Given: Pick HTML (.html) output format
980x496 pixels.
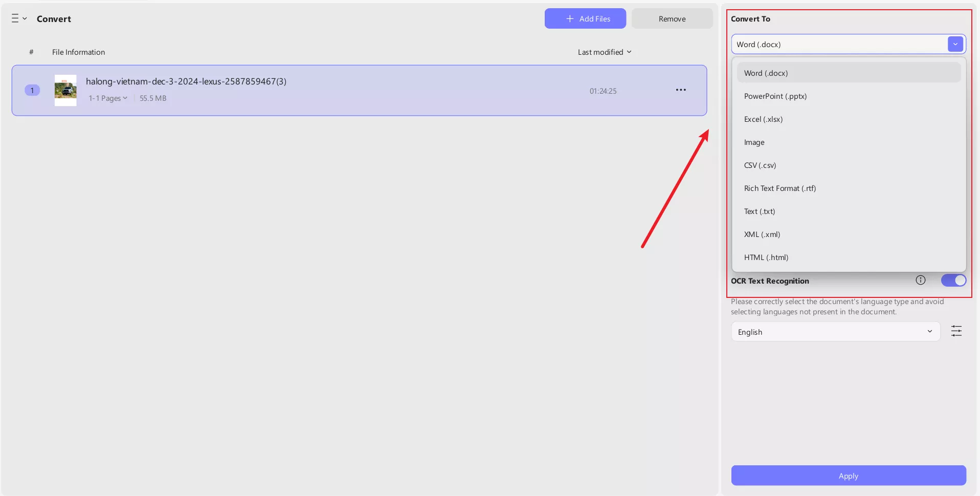Looking at the screenshot, I should tap(766, 257).
